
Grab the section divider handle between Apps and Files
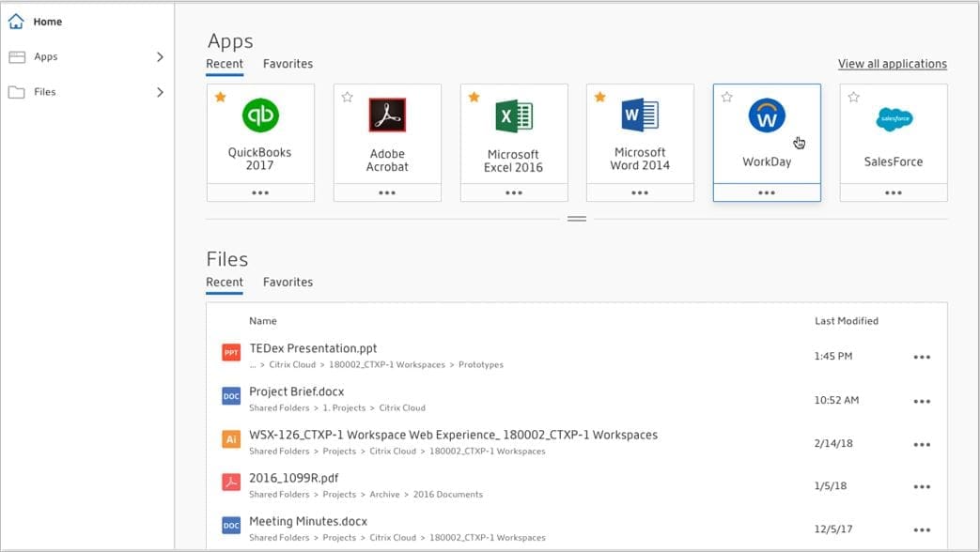click(x=576, y=219)
